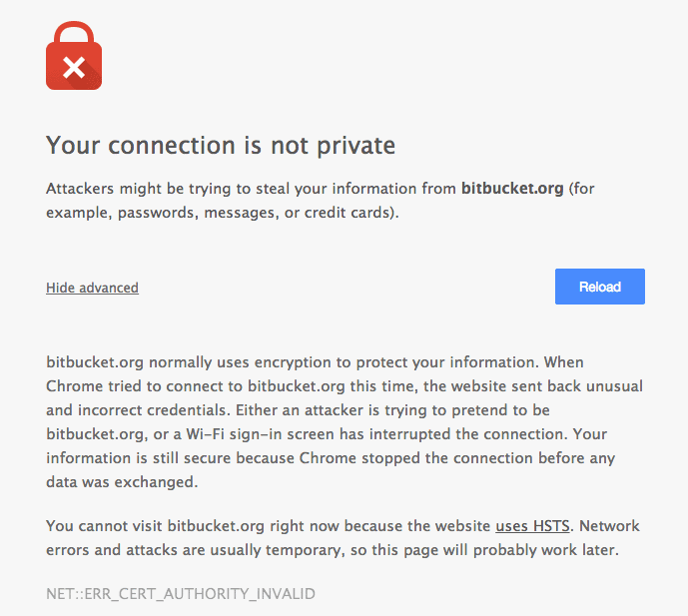Click the "Your connection is not private" heading
Viewport: 688px width, 616px height.
(221, 146)
